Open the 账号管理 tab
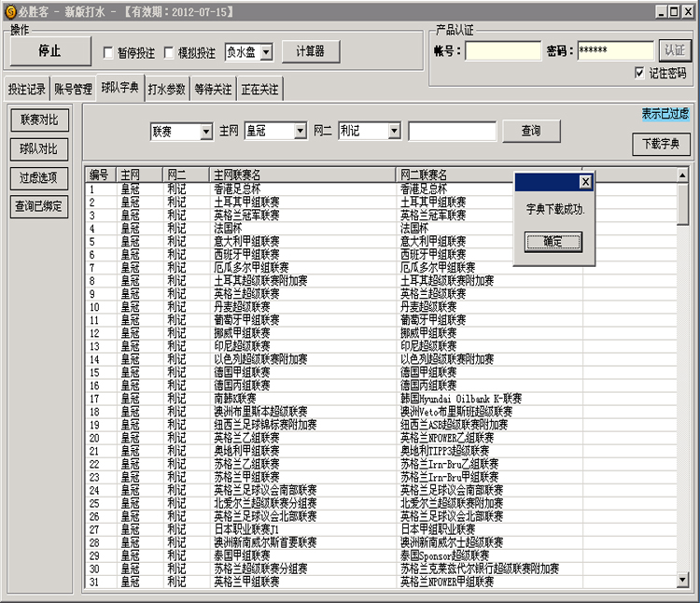 coord(73,90)
